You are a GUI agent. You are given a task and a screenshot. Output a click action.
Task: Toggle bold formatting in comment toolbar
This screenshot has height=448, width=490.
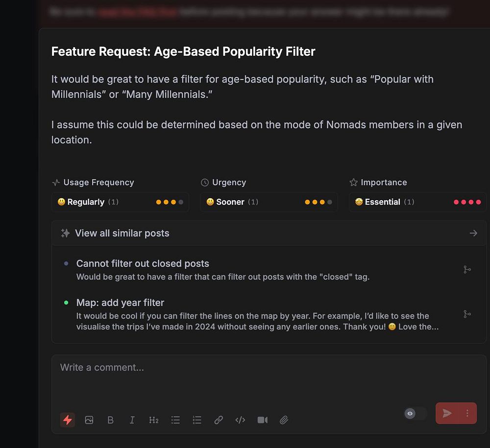[110, 420]
